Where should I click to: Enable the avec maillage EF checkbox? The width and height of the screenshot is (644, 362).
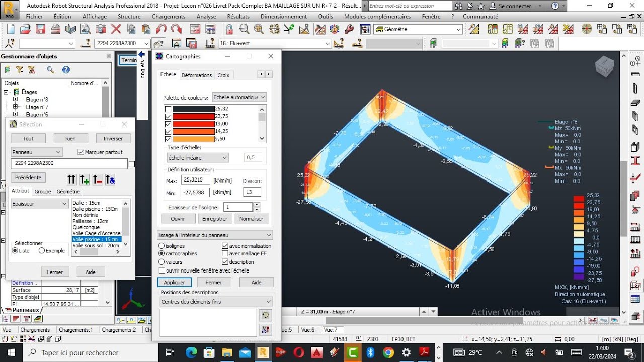[225, 254]
